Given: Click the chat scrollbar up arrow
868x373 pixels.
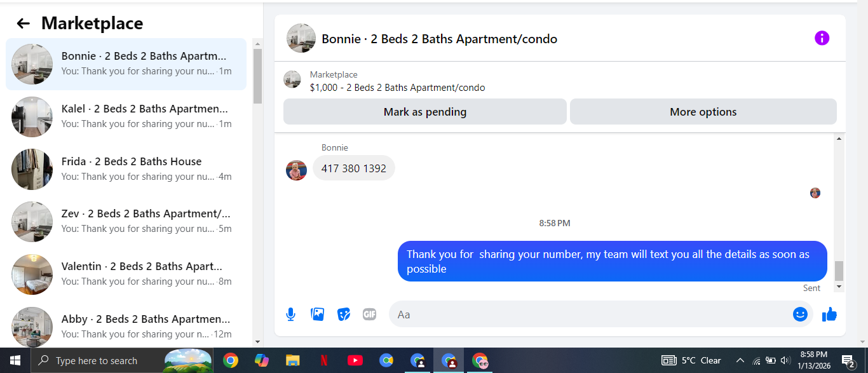Looking at the screenshot, I should click(839, 139).
